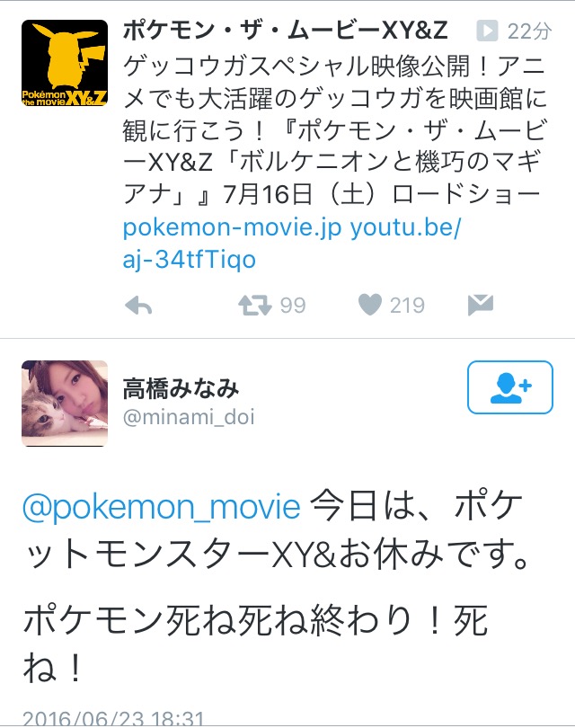This screenshot has height=728, width=575.
Task: Like the tweet with heart icon
Action: pos(370,305)
